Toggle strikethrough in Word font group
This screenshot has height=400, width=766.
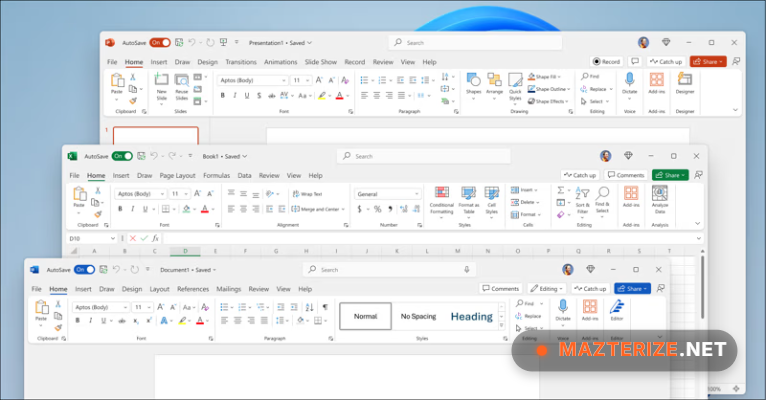(x=122, y=320)
